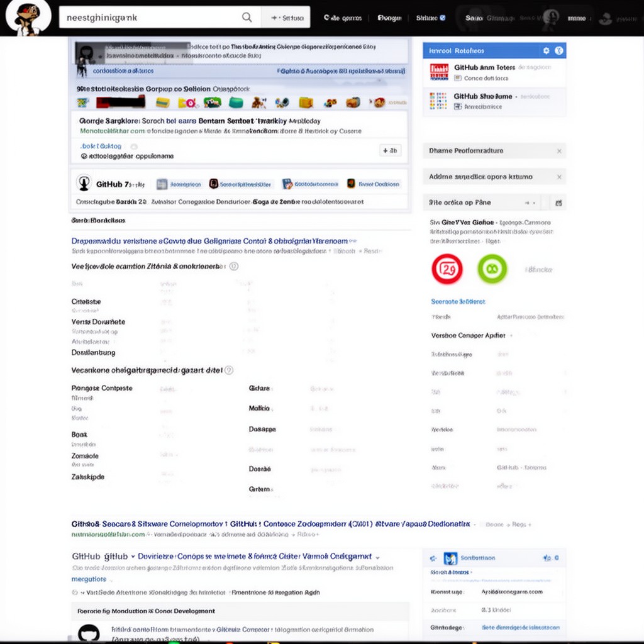Click the teal pot icon in the emoji row
This screenshot has width=644, height=644.
pos(236,103)
